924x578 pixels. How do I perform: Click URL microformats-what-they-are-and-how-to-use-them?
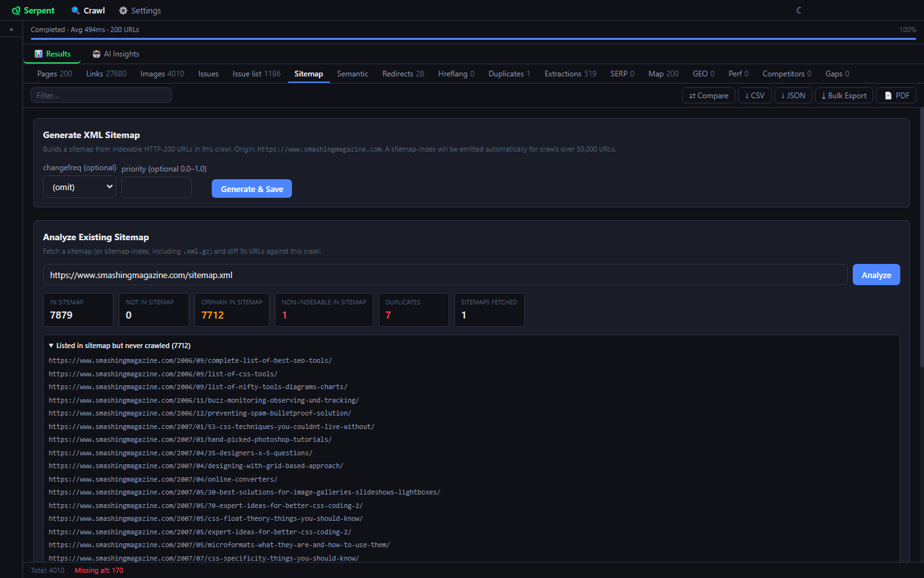click(x=219, y=545)
